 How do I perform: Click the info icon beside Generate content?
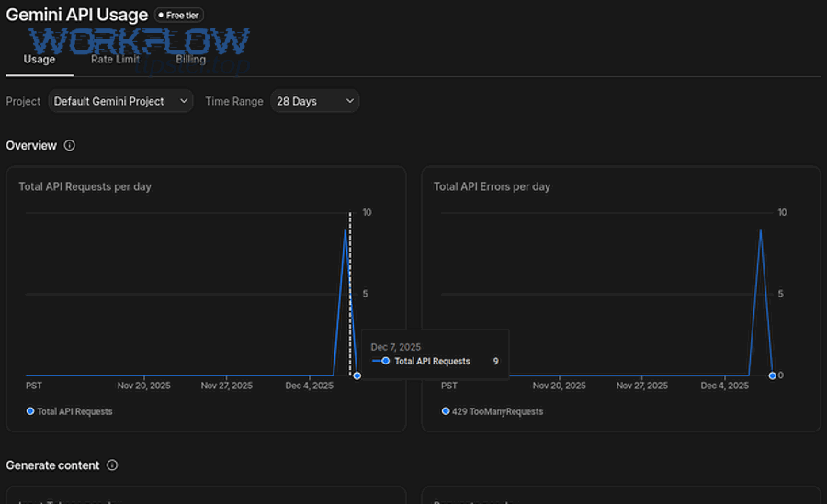coord(112,465)
